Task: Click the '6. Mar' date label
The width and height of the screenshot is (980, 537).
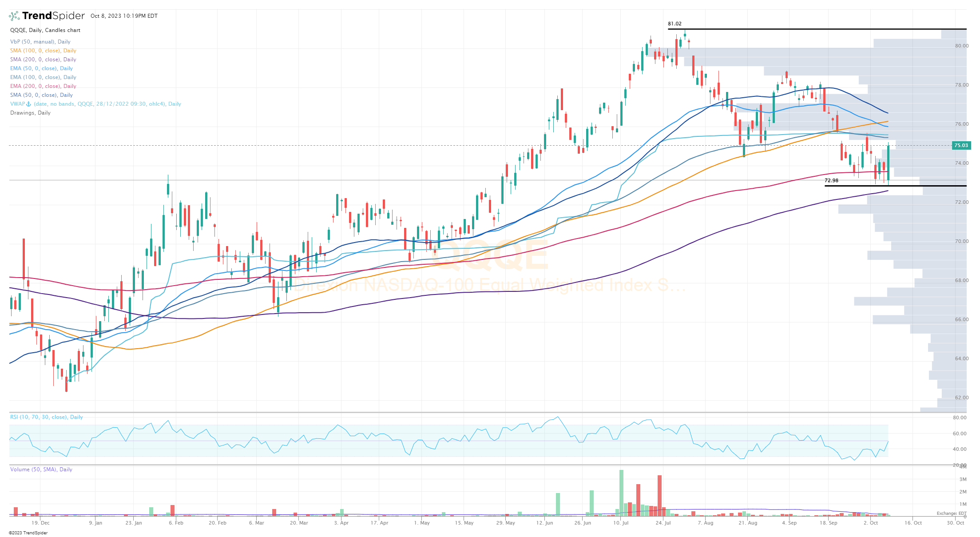Action: 257,523
